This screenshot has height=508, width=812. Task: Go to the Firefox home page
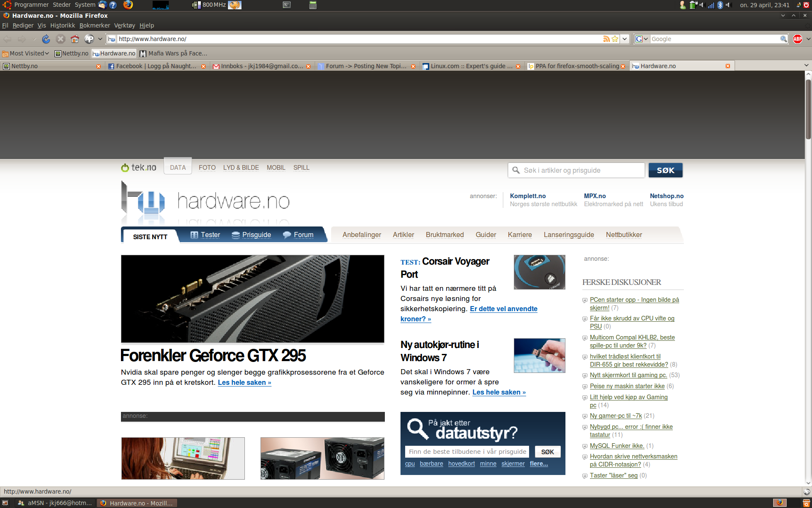click(75, 39)
